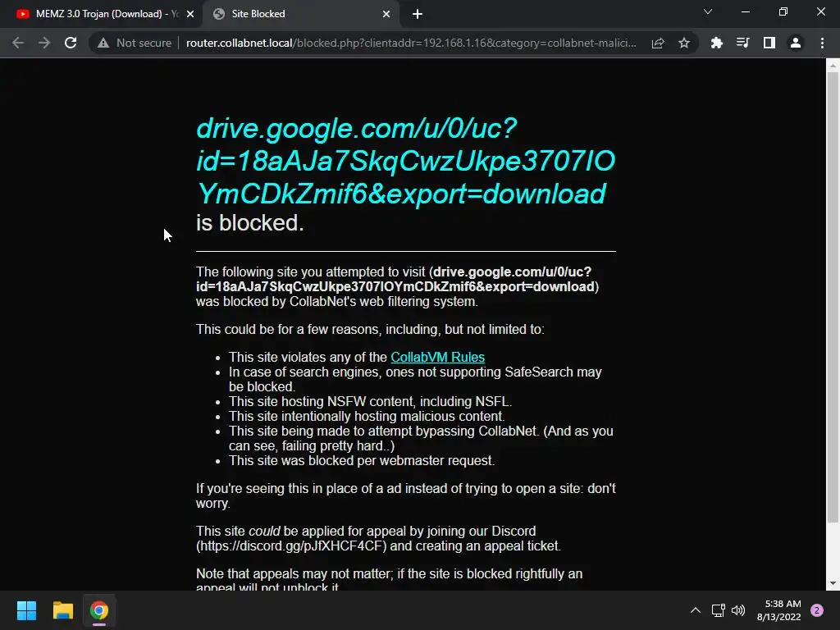Image resolution: width=840 pixels, height=630 pixels.
Task: Open Chrome's three-dot menu
Action: pyautogui.click(x=822, y=43)
